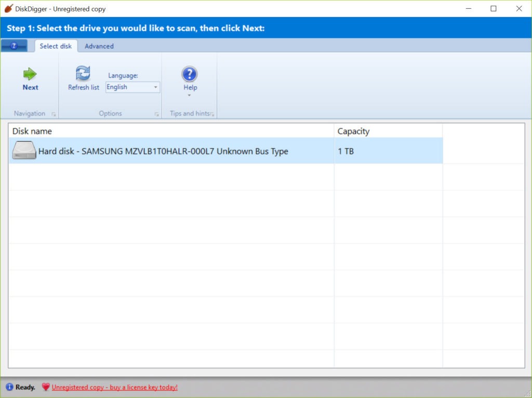
Task: Open the Language dropdown showing English
Action: tap(132, 87)
